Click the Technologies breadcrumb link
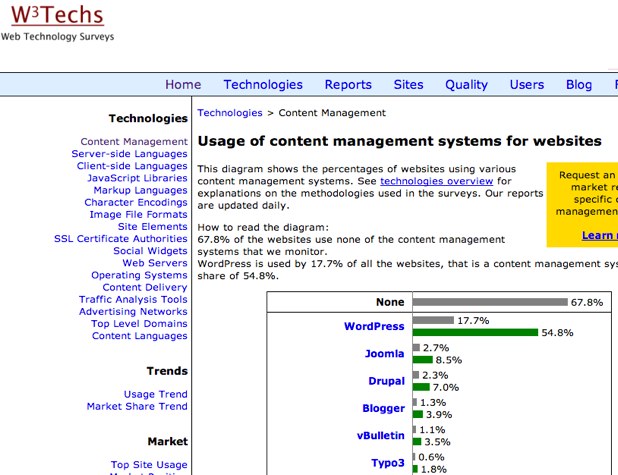 point(230,113)
